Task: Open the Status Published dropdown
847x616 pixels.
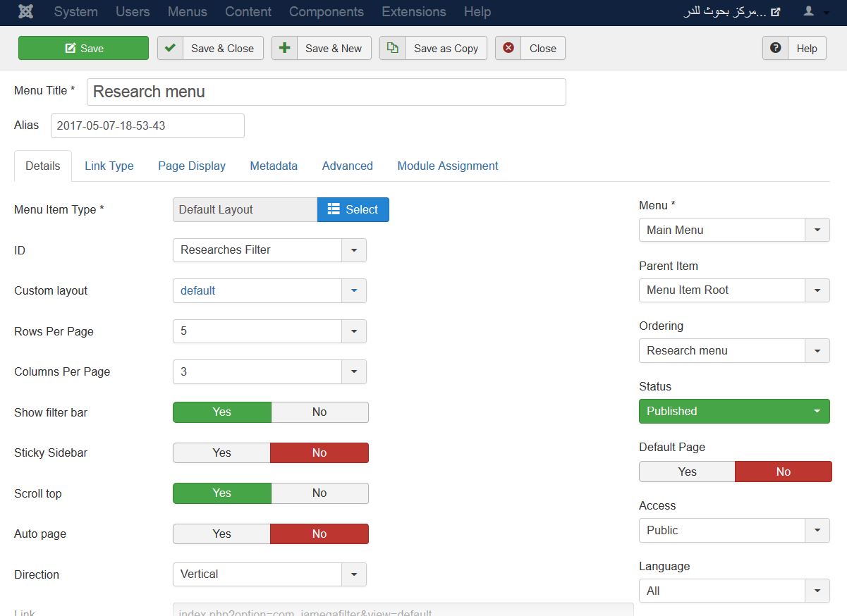Action: tap(734, 412)
